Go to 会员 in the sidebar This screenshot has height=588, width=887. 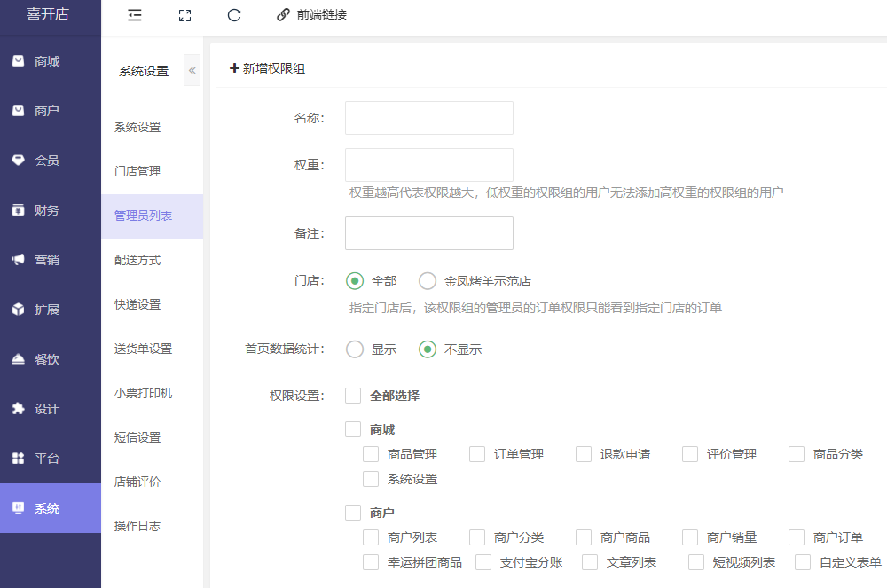50,161
